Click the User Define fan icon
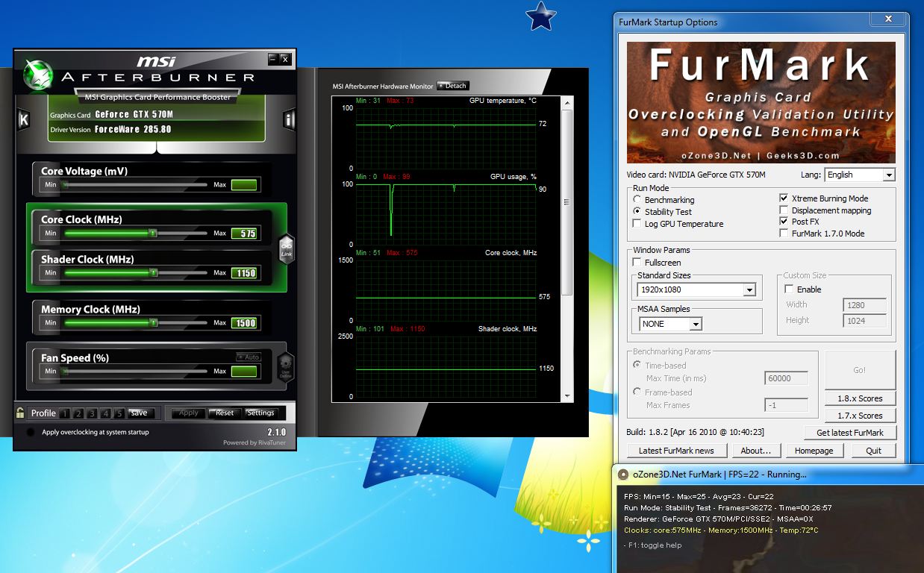Screen dimensions: 924x573 tap(287, 367)
